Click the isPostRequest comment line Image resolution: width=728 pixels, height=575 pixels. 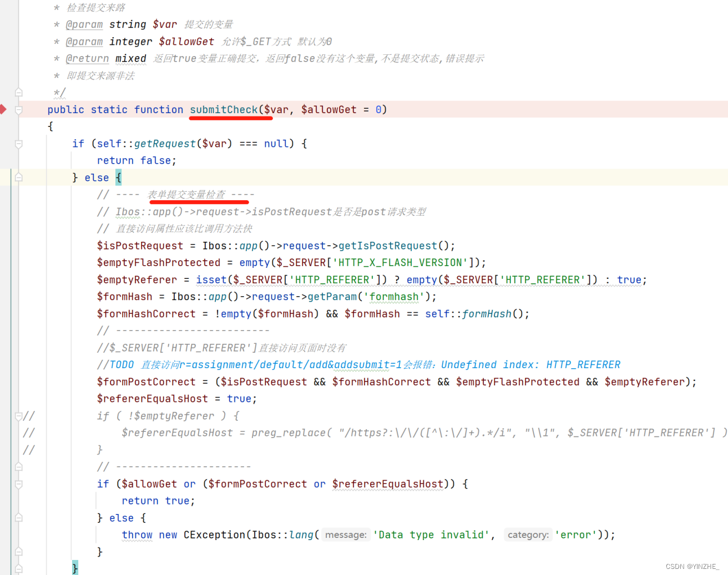[x=261, y=212]
